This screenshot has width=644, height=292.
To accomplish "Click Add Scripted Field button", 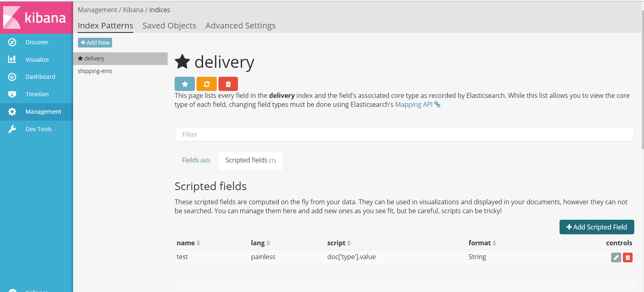I will pos(596,227).
